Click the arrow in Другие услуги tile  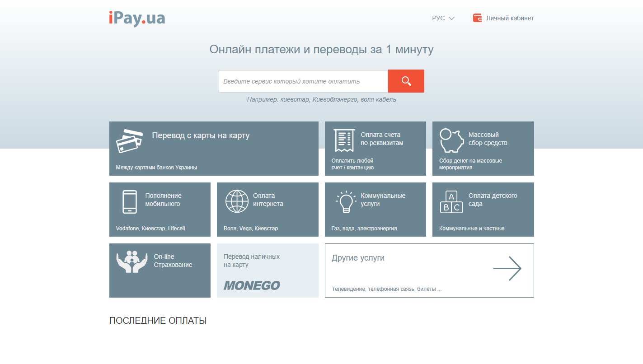click(507, 269)
